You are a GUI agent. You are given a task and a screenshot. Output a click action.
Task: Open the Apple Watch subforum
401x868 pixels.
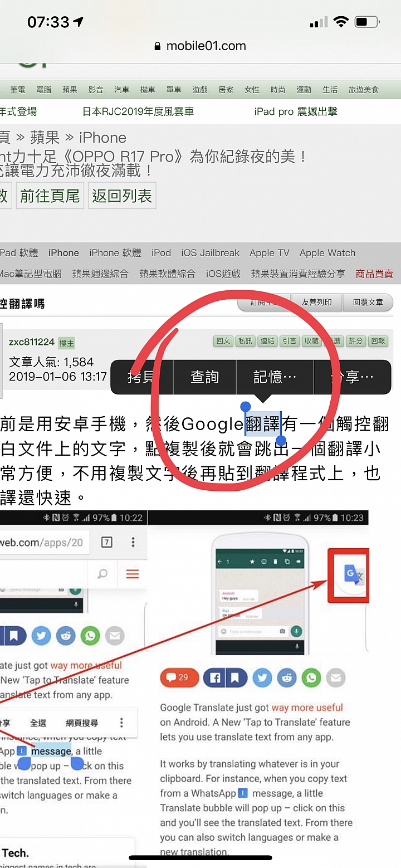327,253
